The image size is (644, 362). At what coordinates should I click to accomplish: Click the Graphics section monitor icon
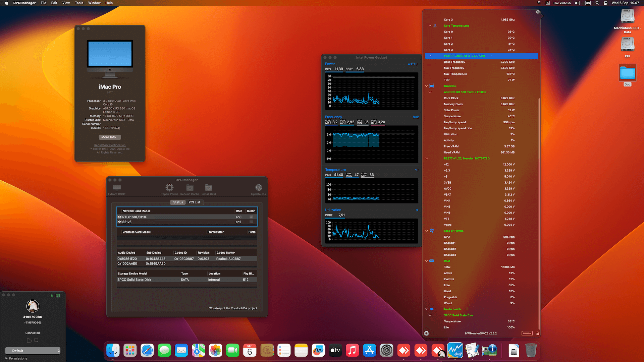pyautogui.click(x=432, y=86)
